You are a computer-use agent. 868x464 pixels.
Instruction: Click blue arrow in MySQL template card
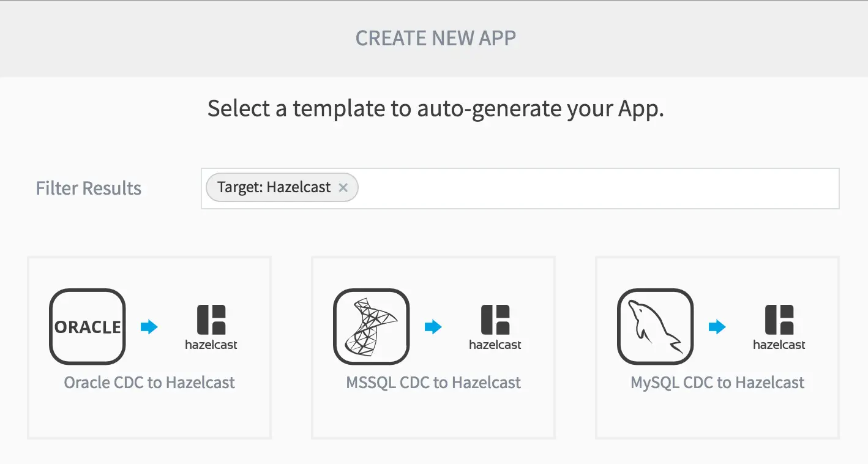717,327
